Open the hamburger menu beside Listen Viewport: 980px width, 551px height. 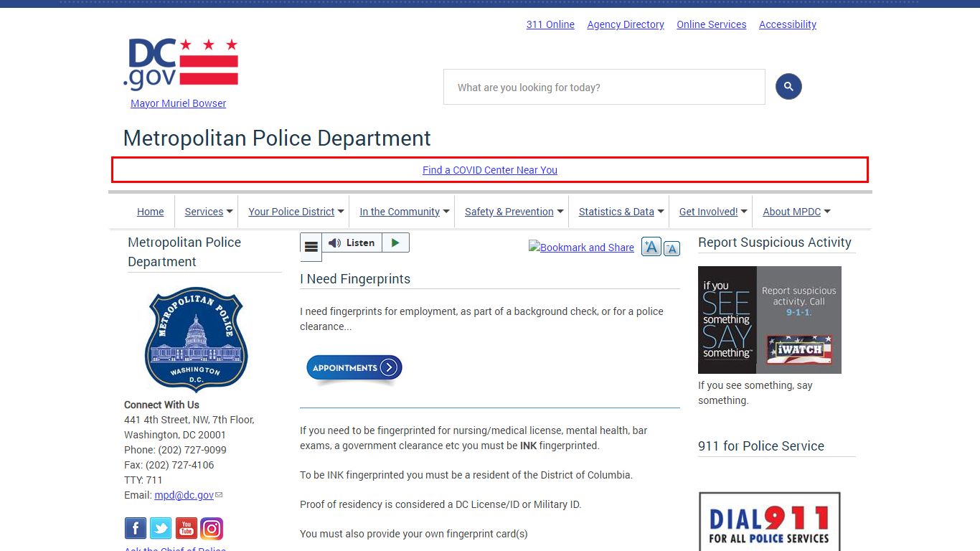pyautogui.click(x=311, y=247)
